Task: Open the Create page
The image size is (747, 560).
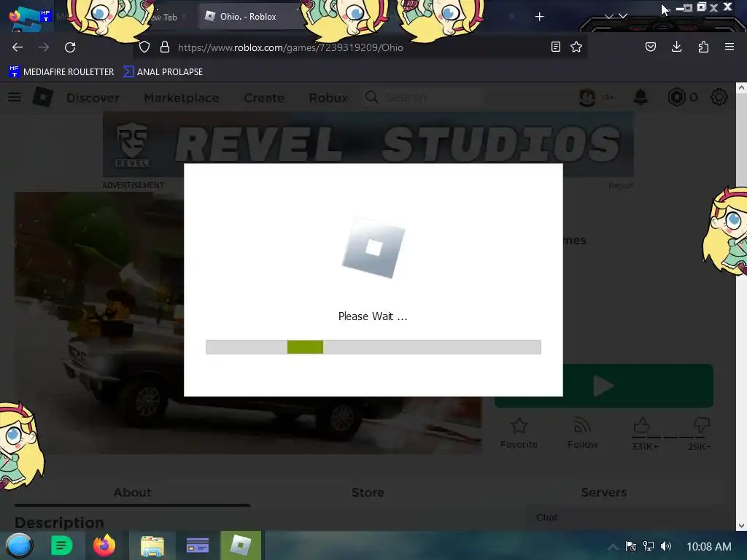Action: click(x=264, y=98)
